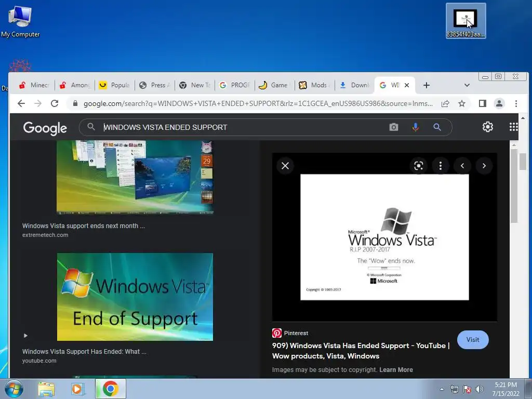Expand the tab search dropdown arrow
The height and width of the screenshot is (399, 532).
tap(467, 85)
